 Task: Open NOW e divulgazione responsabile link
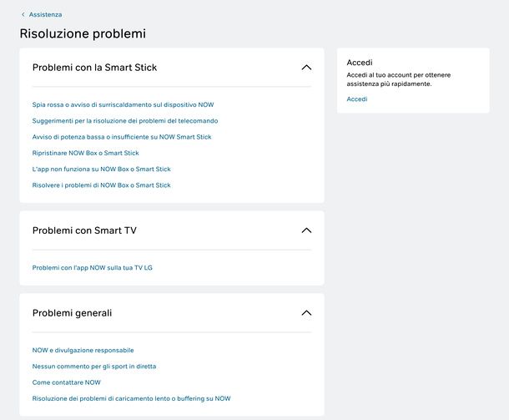pyautogui.click(x=83, y=350)
